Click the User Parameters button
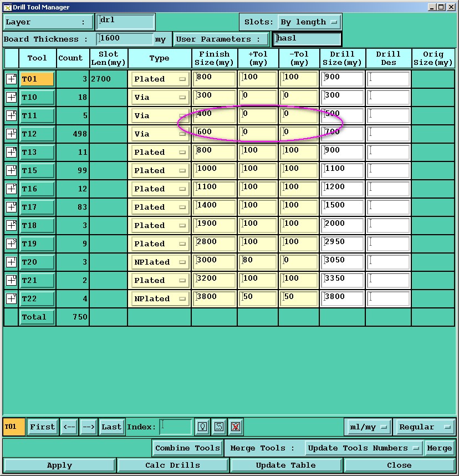 coord(221,39)
